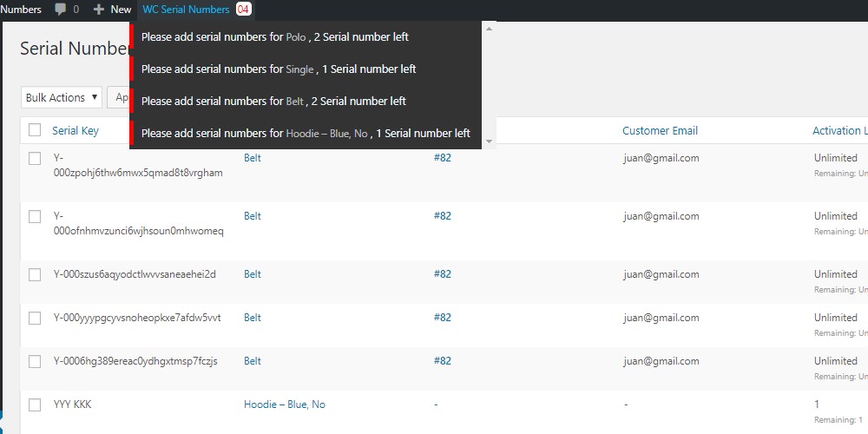Click the red 04 notification badge
This screenshot has width=868, height=434.
click(243, 10)
